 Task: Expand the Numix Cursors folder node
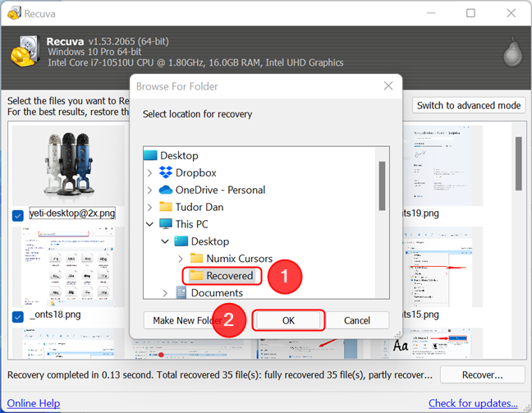point(181,259)
